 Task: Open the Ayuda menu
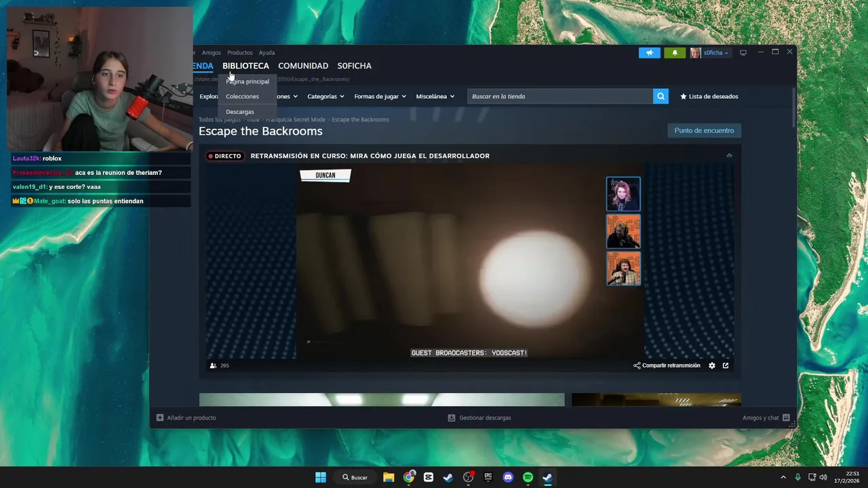point(267,53)
